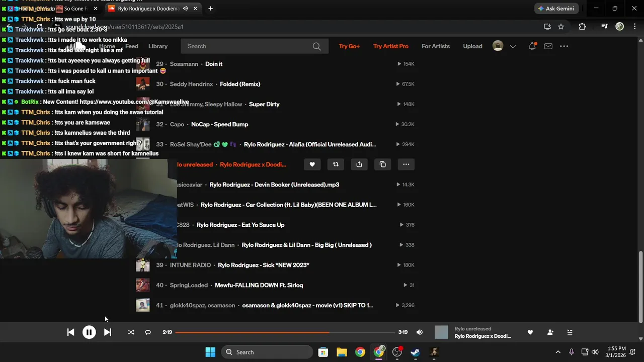Viewport: 644px width, 362px height.
Task: Play Eat Yo Sauce Up track
Action: click(x=240, y=225)
